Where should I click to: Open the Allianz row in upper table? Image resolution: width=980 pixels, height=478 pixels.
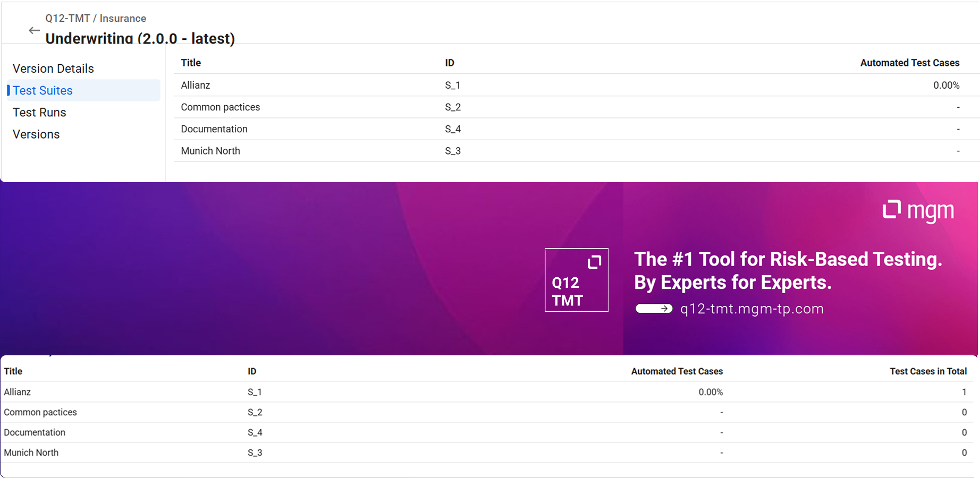click(577, 85)
